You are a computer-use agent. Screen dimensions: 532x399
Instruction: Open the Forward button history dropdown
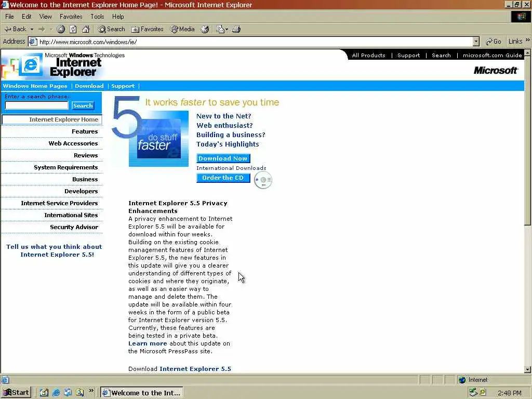51,30
